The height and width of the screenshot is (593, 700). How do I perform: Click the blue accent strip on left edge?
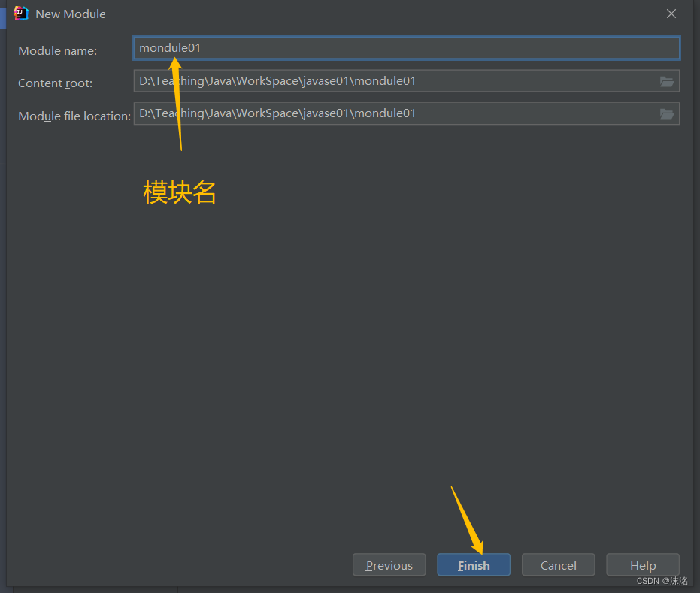tap(2, 17)
